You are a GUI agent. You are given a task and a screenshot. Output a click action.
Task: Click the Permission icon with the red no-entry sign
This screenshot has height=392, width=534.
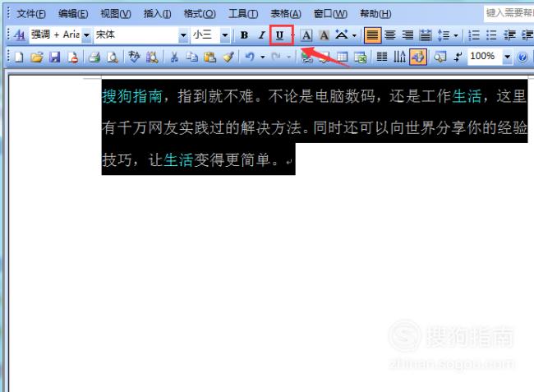pos(72,57)
